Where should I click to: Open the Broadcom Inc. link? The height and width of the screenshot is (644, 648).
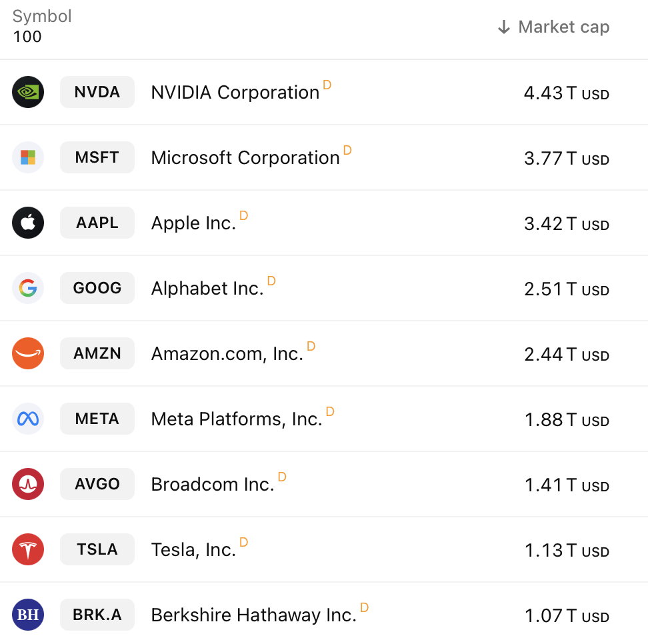pyautogui.click(x=213, y=485)
